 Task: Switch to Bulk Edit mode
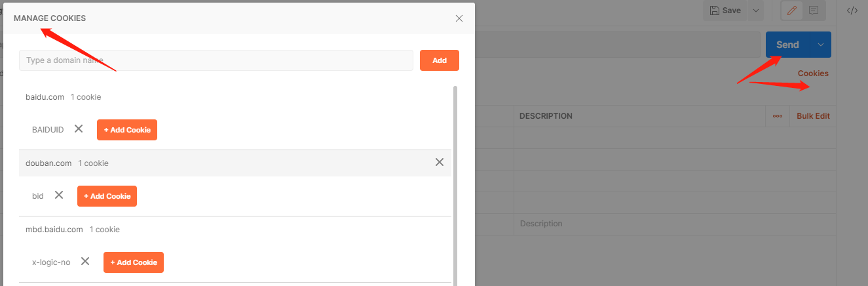[x=813, y=116]
